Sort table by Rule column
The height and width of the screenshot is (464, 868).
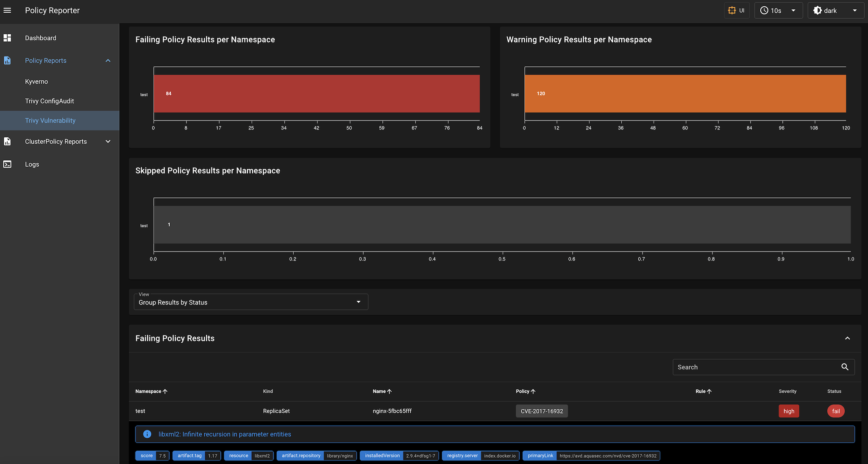[703, 391]
